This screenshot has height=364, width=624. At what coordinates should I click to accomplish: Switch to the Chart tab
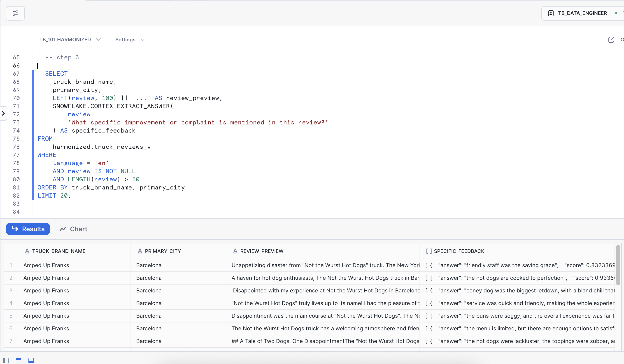[78, 229]
